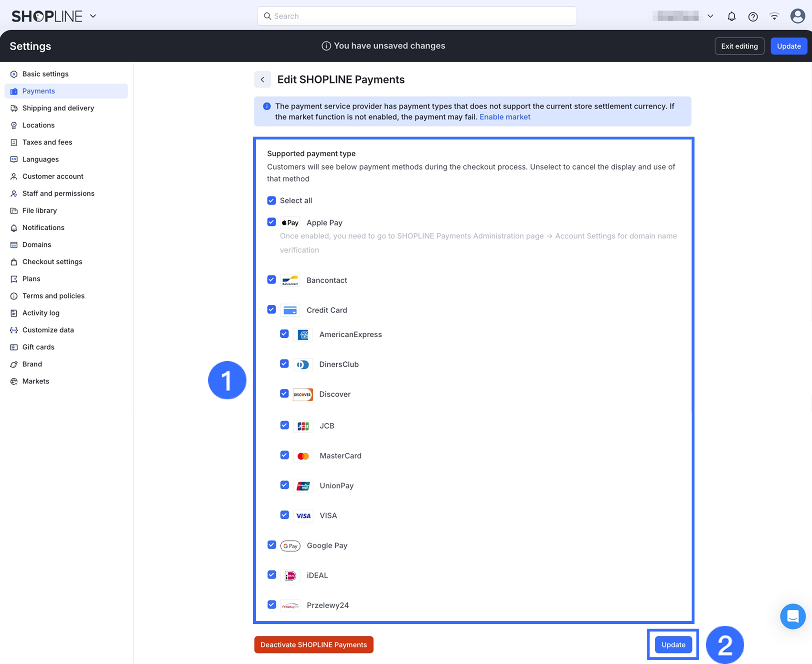Viewport: 812px width, 664px height.
Task: Follow the Enable market link
Action: click(505, 117)
